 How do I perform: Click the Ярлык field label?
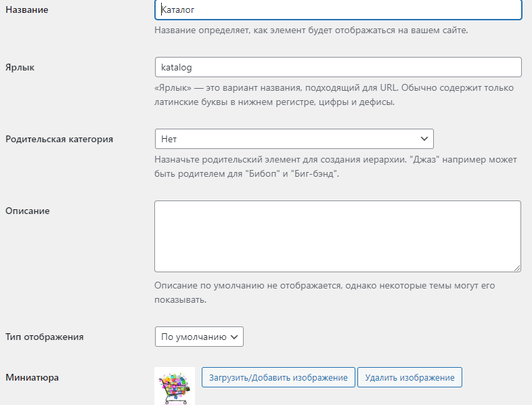coord(20,67)
